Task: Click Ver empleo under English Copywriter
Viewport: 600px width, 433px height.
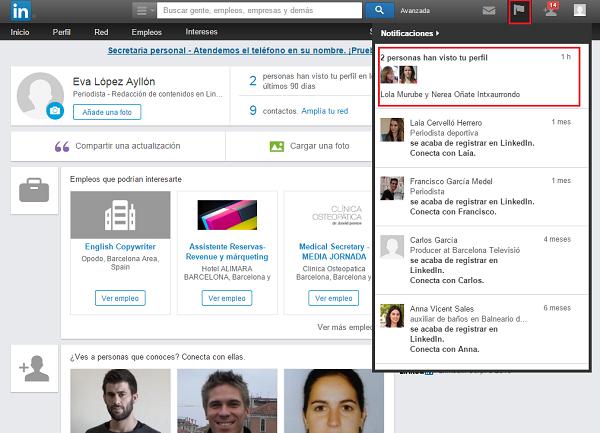Action: click(x=118, y=297)
